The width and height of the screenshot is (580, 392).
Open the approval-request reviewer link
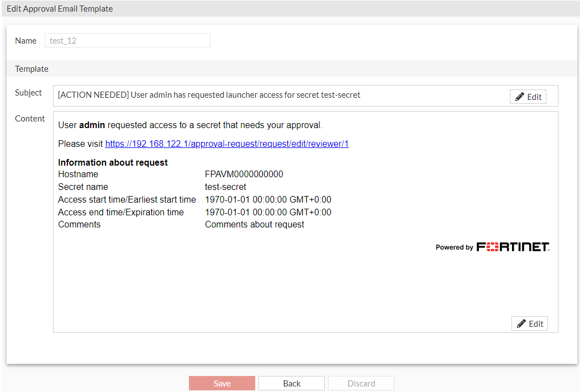pyautogui.click(x=227, y=144)
